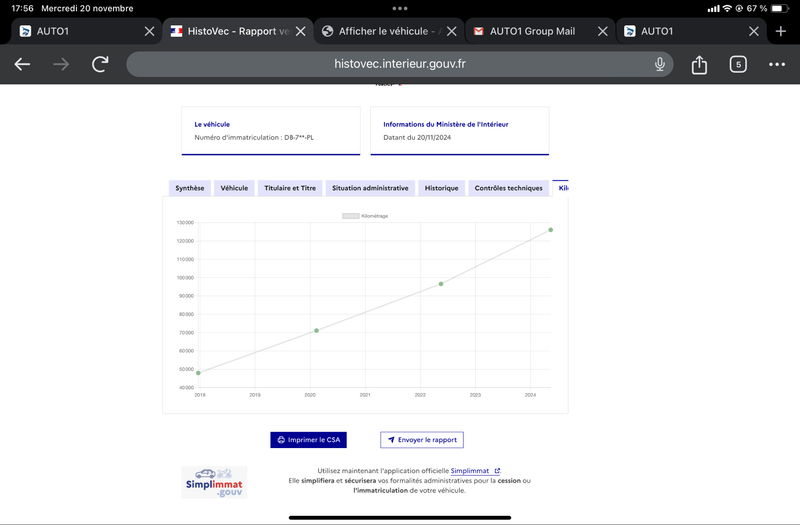Show the open tabs counter
The height and width of the screenshot is (525, 800).
[738, 64]
